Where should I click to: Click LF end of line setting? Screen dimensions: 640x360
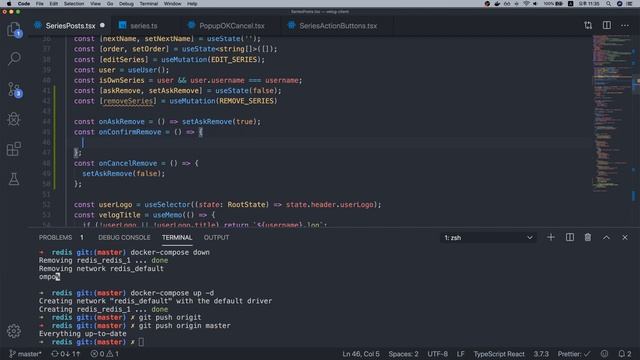pyautogui.click(x=460, y=354)
